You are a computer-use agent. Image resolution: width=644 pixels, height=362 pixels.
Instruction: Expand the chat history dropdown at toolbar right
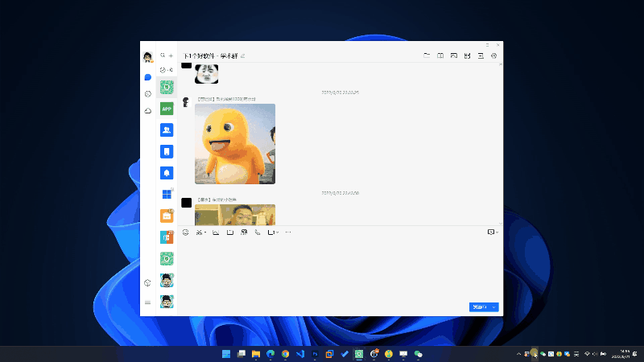tap(497, 232)
